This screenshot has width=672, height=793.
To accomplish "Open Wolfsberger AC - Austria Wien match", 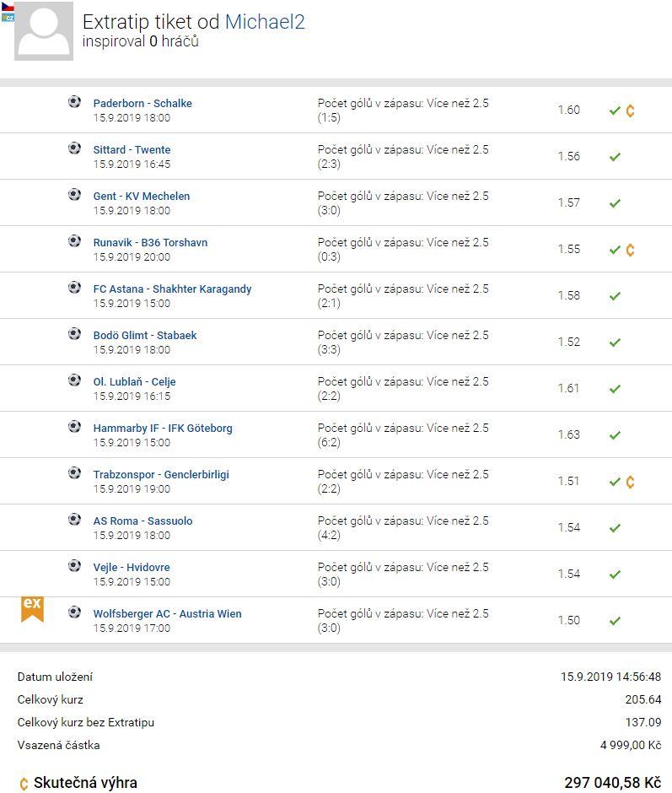I will pos(168,614).
